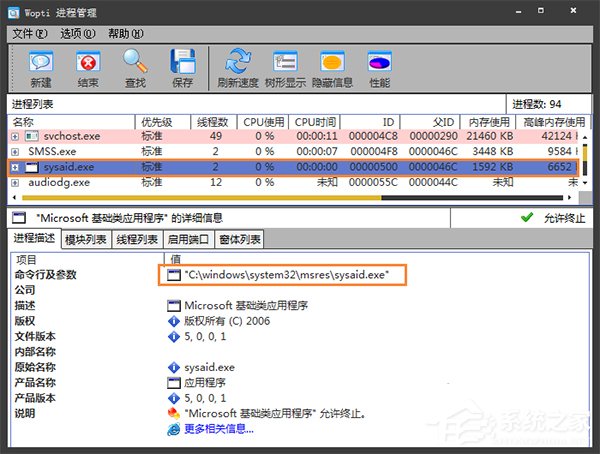Click the command line path C:\windows\system32\msres\sysaid.exe

point(287,274)
